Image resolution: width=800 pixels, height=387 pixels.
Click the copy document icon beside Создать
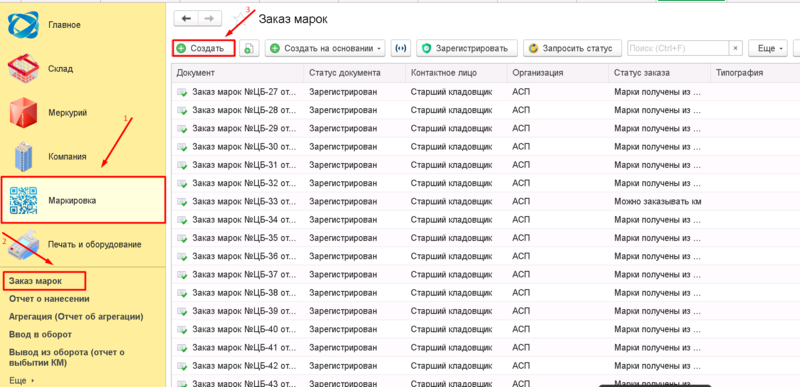point(249,48)
